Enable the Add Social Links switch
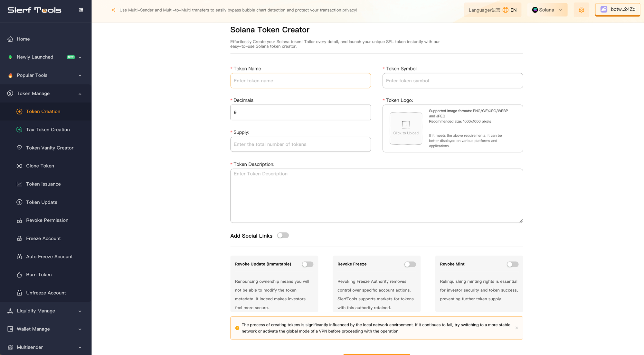Viewport: 644px width, 355px height. (x=283, y=235)
